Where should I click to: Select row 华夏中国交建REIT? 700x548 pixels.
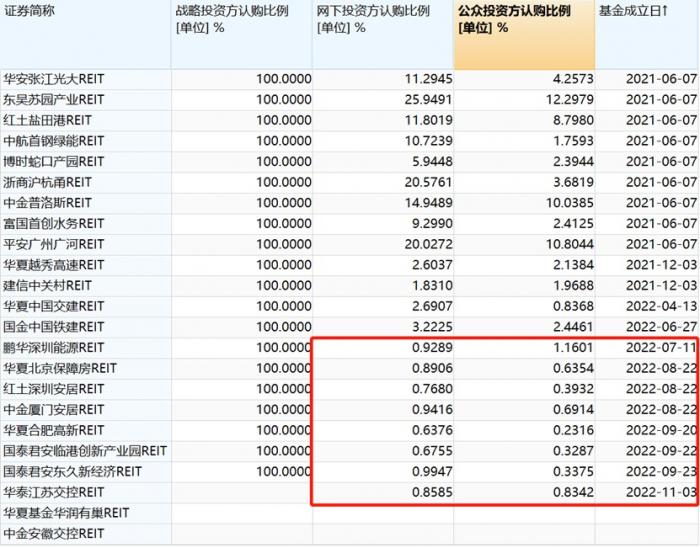click(350, 307)
